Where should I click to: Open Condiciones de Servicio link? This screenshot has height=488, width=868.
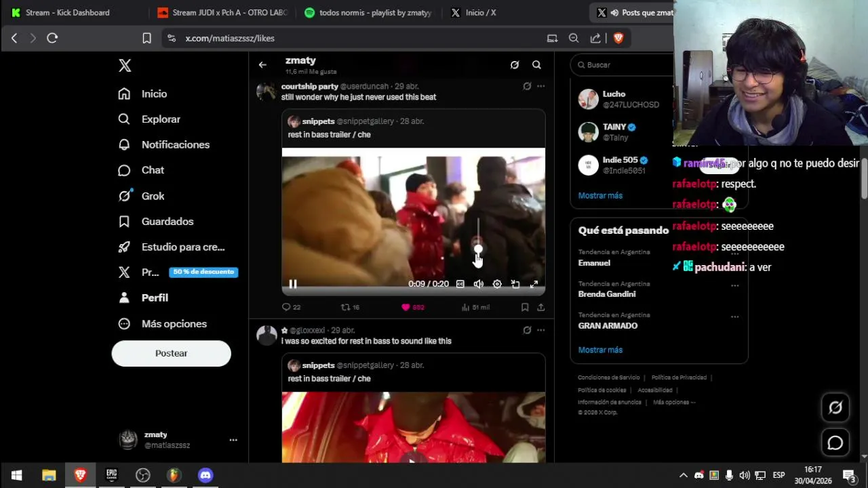(609, 378)
